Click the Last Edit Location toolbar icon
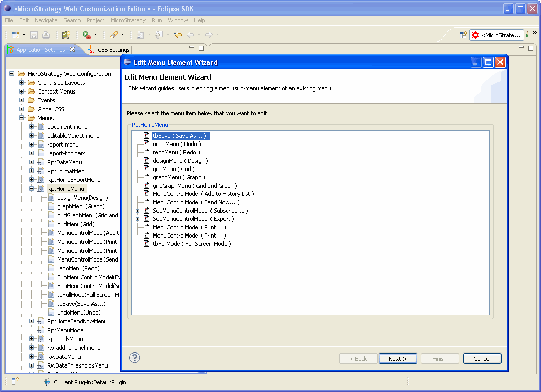The image size is (541, 392). (x=178, y=35)
